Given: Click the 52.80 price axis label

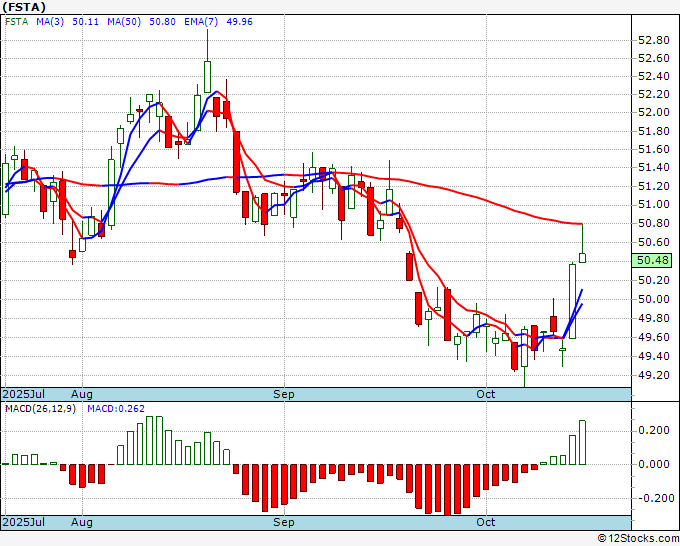Looking at the screenshot, I should tap(654, 40).
